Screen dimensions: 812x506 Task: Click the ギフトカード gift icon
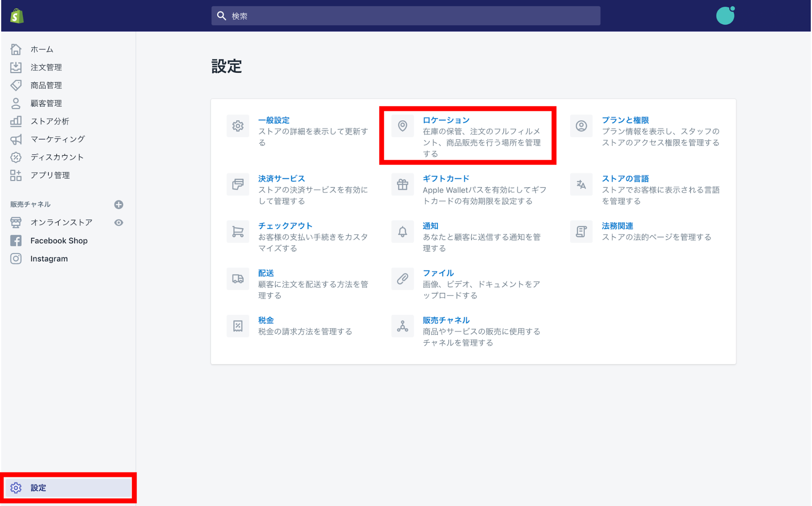(403, 184)
